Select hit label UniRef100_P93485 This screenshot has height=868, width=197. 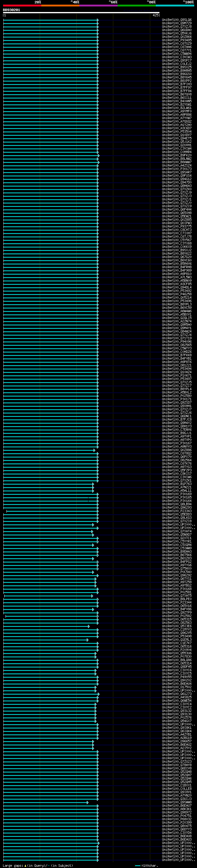click(x=177, y=40)
